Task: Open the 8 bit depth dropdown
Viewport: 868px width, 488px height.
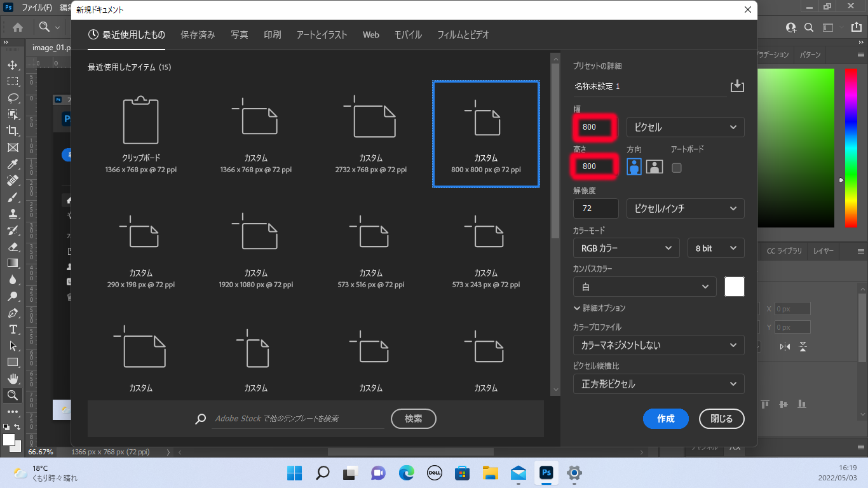Action: [716, 248]
